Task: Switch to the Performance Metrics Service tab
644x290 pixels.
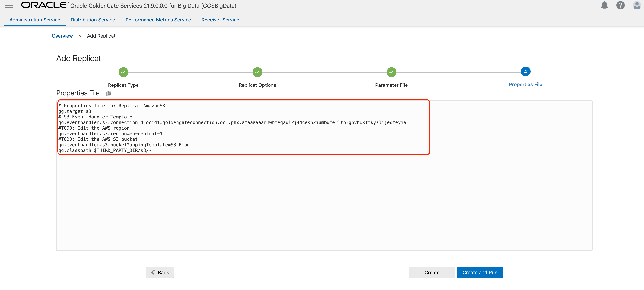Action: 158,20
